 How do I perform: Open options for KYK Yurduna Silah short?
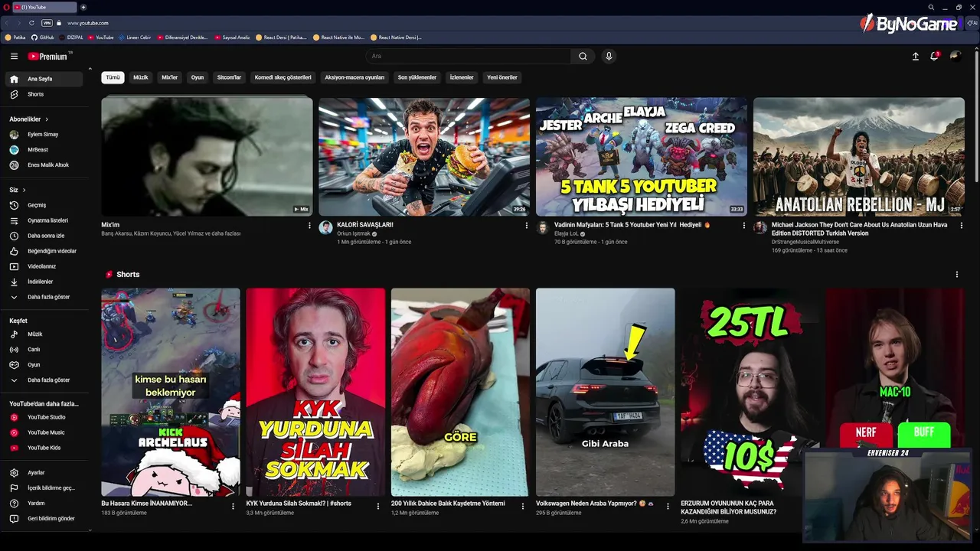377,506
